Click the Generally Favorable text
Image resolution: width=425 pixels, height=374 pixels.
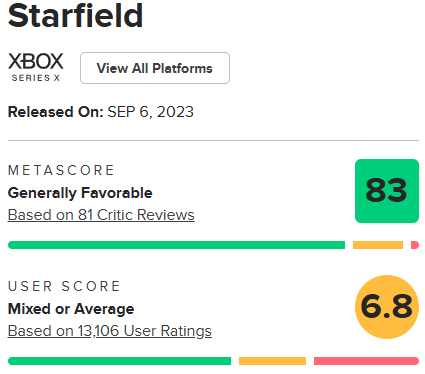pyautogui.click(x=80, y=193)
